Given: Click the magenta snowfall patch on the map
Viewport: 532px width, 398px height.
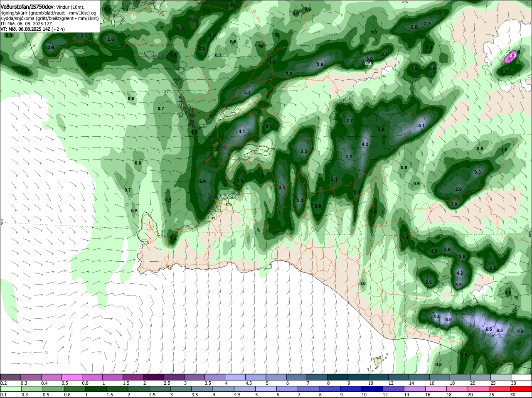Looking at the screenshot, I should (x=512, y=57).
